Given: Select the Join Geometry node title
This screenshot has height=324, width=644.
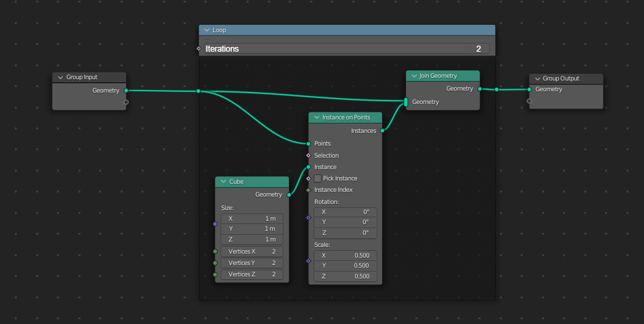Looking at the screenshot, I should [x=438, y=76].
